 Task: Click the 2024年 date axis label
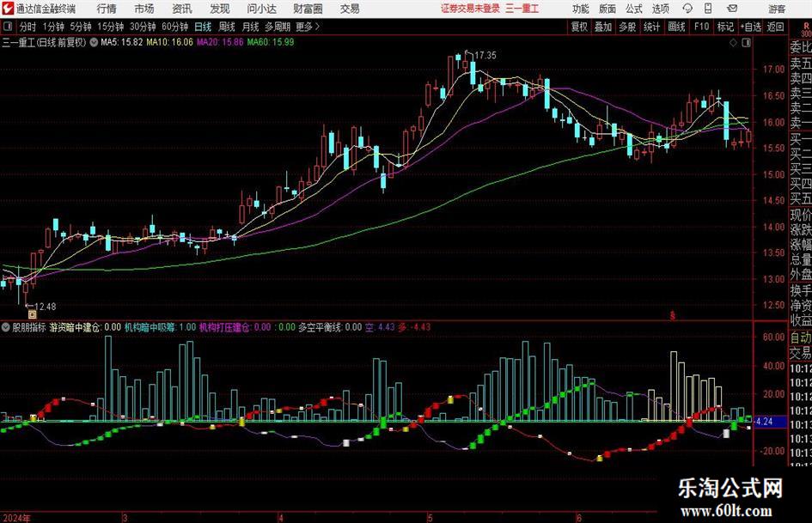16,518
